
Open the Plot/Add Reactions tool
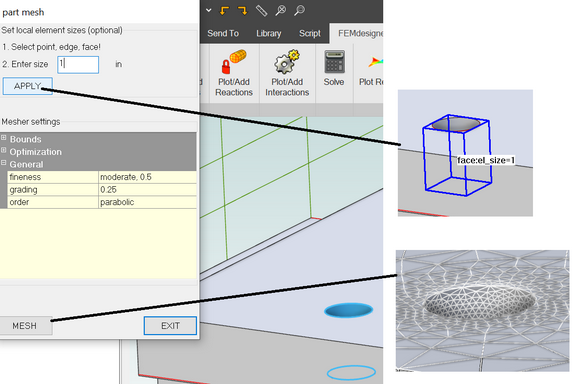point(234,73)
